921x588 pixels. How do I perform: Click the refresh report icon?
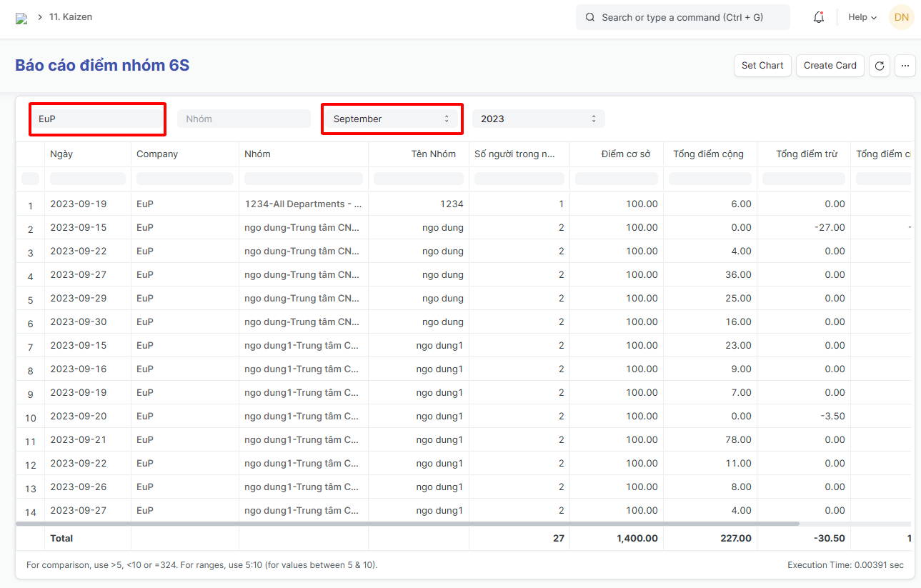click(x=880, y=66)
